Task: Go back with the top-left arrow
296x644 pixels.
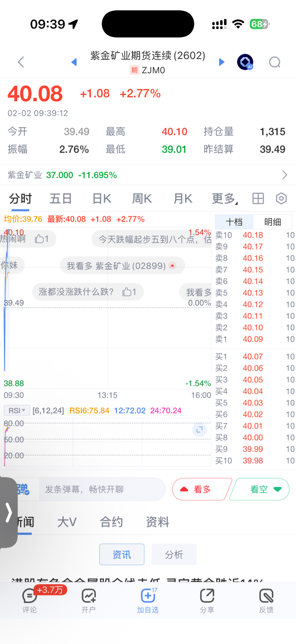Action: (x=21, y=62)
